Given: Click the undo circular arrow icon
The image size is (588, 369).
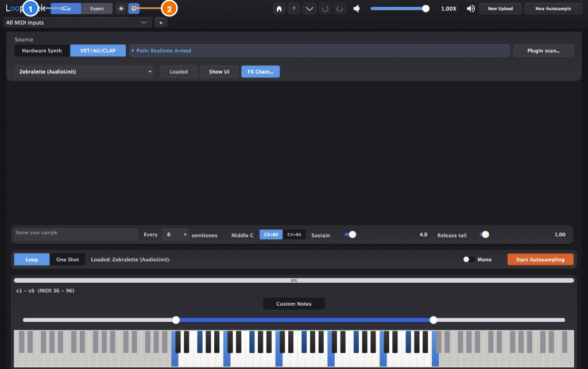Looking at the screenshot, I should point(325,9).
